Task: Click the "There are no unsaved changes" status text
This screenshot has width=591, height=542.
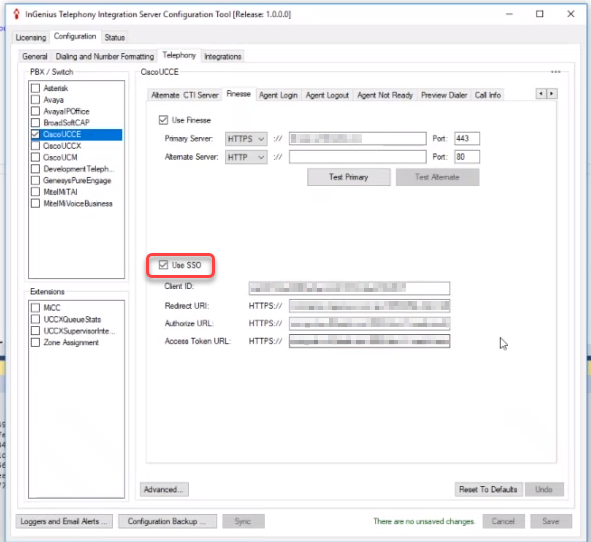Action: pyautogui.click(x=424, y=521)
